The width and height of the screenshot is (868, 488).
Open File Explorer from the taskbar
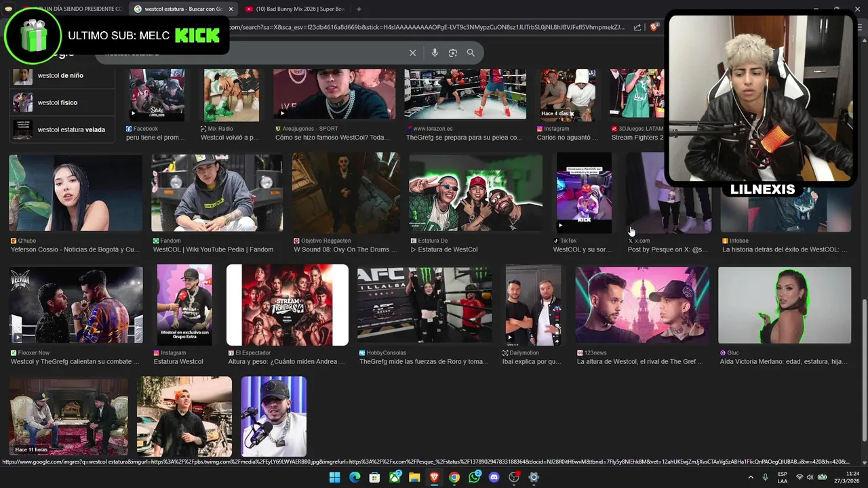(x=414, y=477)
